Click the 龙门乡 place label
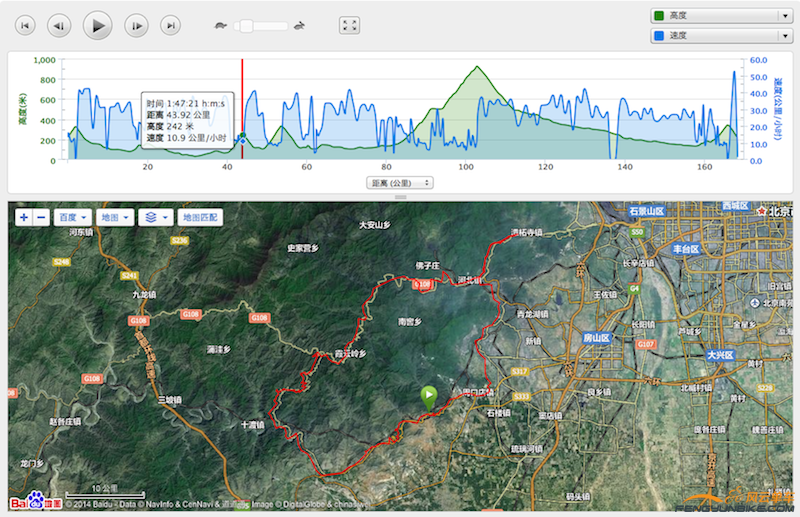The height and width of the screenshot is (517, 800). (x=32, y=463)
